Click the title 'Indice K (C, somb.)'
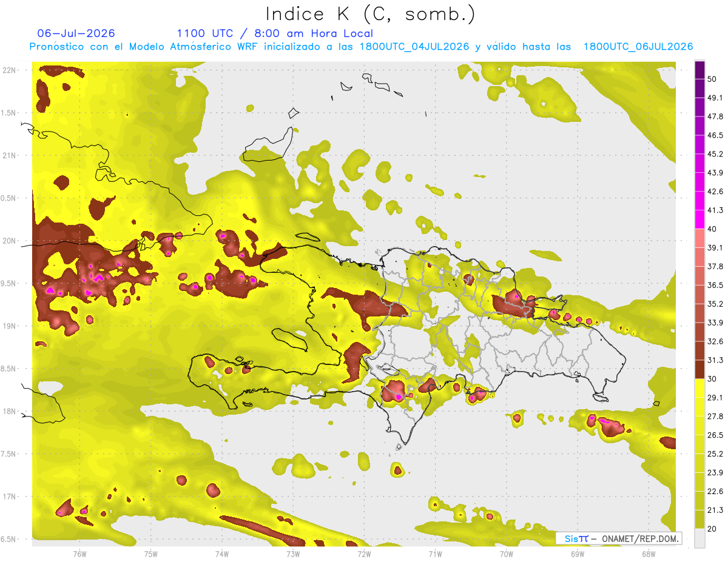 tap(370, 14)
